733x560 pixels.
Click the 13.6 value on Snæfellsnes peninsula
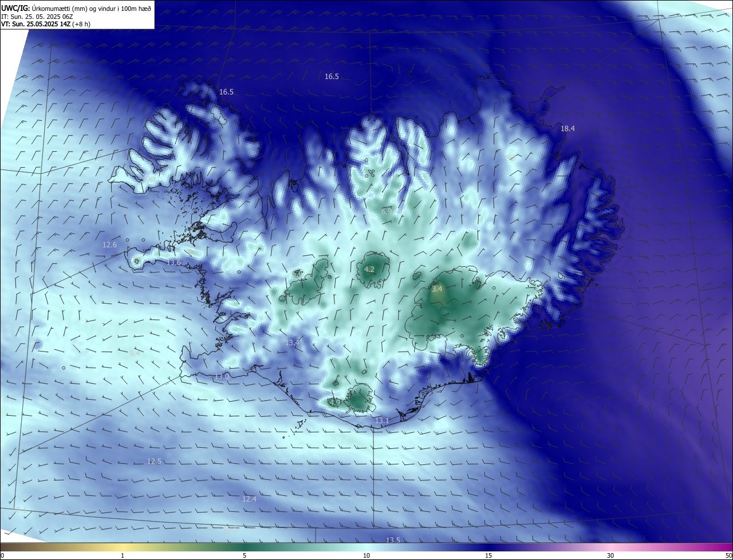(x=174, y=263)
